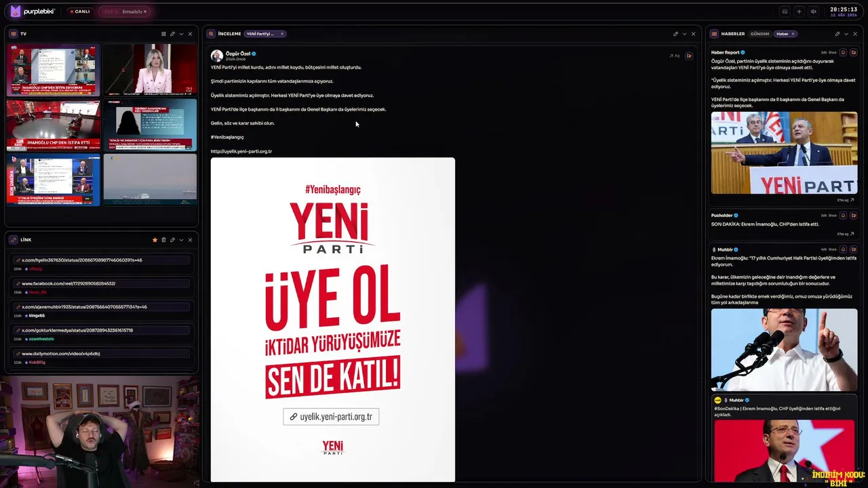Click the HABERLER panel icon
The width and height of the screenshot is (868, 488).
point(715,34)
